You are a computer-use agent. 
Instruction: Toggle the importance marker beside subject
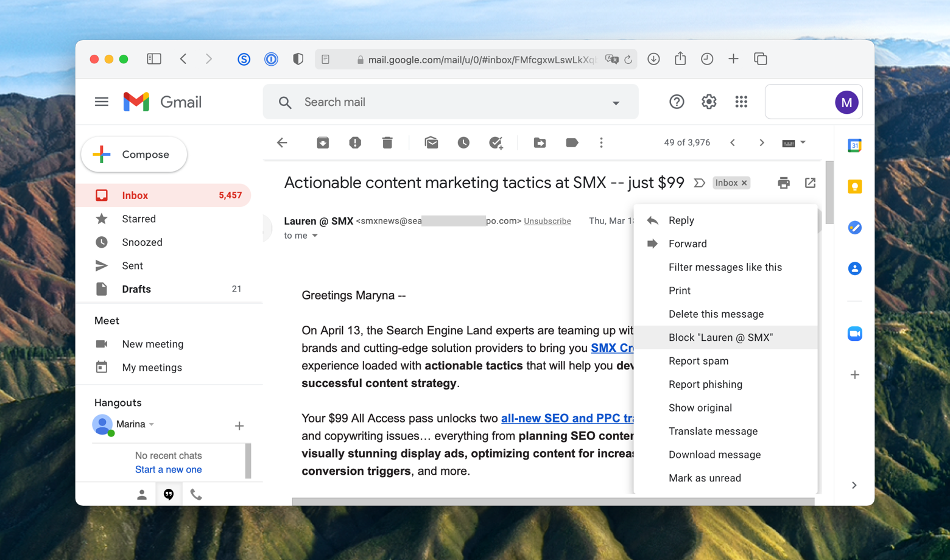699,183
